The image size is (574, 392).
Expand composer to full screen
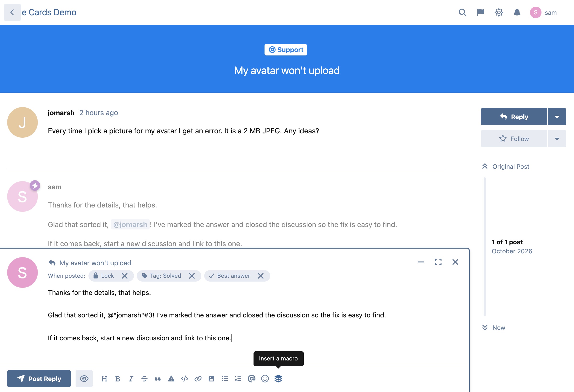point(438,262)
